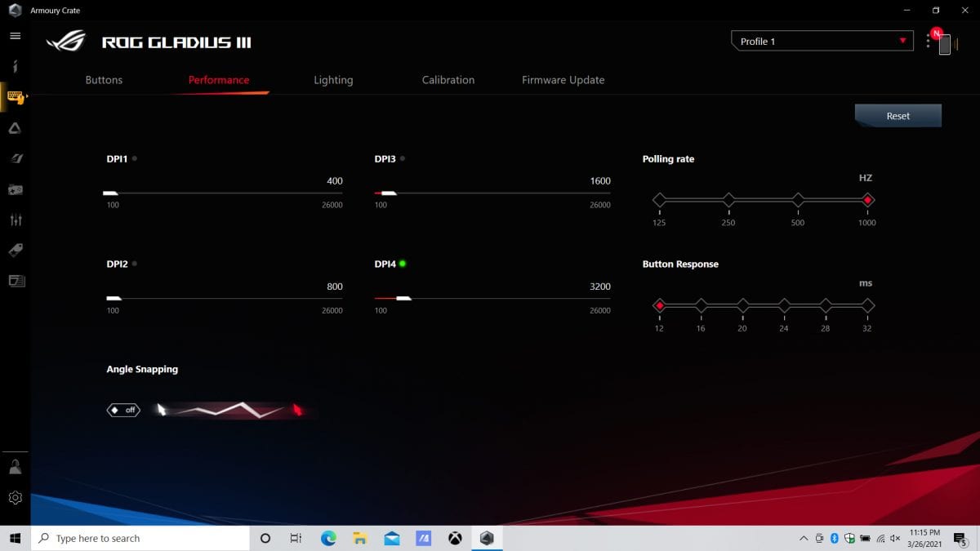Screen dimensions: 980x551
Task: Open Windows Security tray icon
Action: click(x=849, y=538)
